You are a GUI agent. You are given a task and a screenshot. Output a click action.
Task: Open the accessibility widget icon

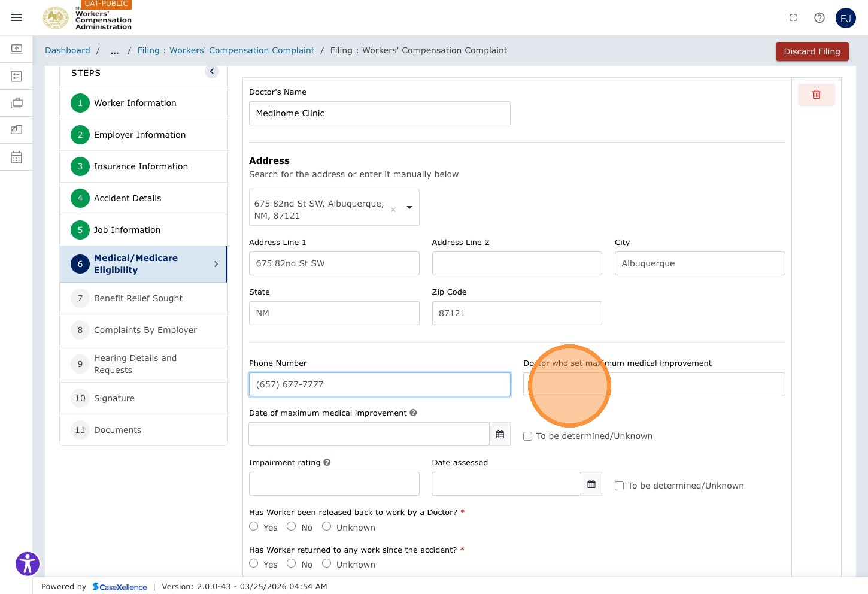(x=28, y=564)
